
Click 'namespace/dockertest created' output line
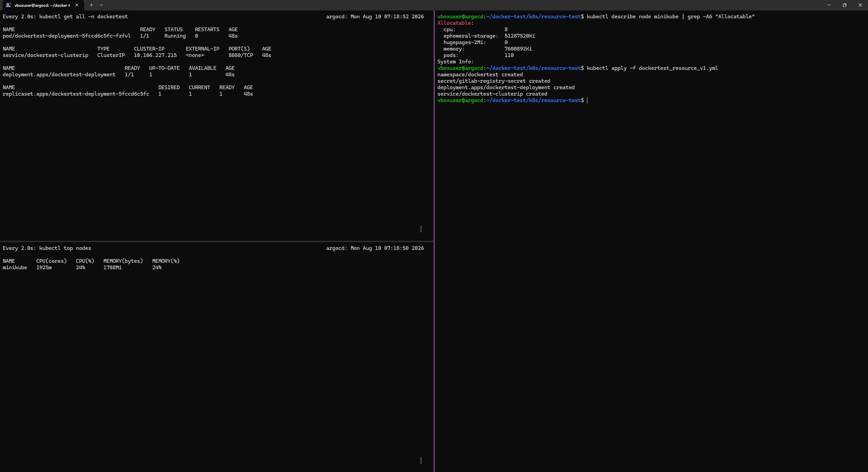(x=480, y=75)
